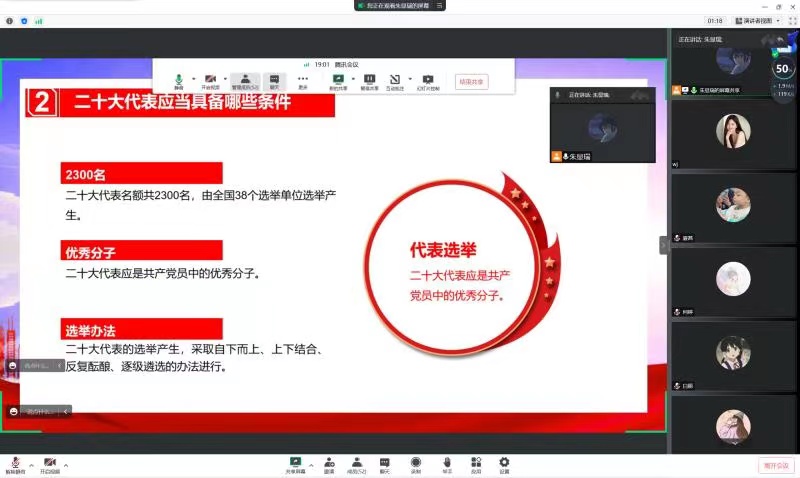
Task: Click the red End Sharing button
Action: pyautogui.click(x=472, y=82)
